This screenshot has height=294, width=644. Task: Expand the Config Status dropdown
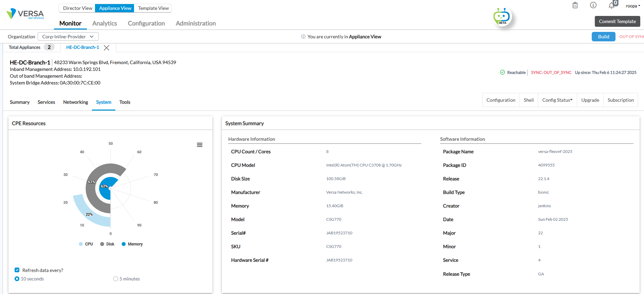click(x=557, y=100)
